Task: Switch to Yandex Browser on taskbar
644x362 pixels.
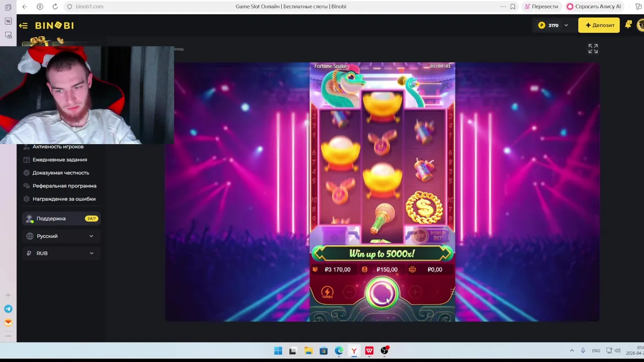Action: point(354,351)
